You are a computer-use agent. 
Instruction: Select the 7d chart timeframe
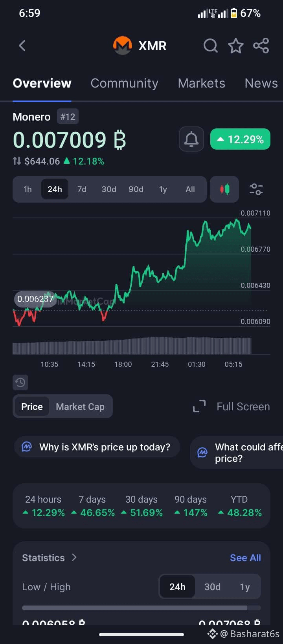(82, 189)
